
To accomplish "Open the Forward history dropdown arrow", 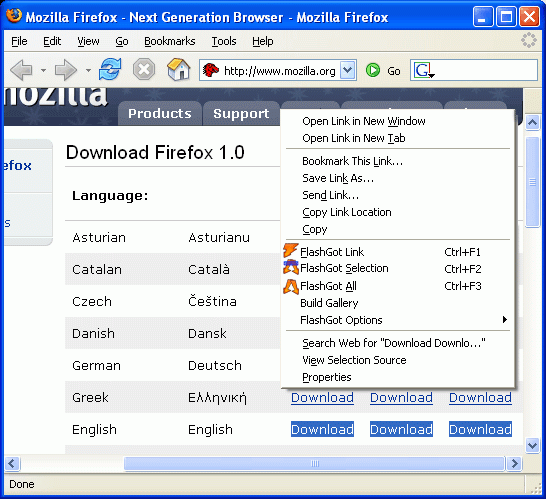I will point(88,70).
